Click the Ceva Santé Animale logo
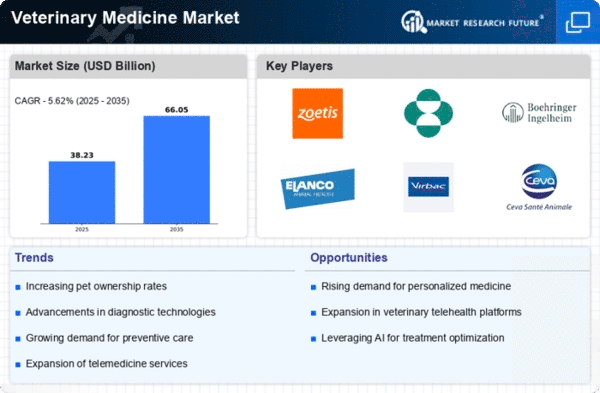600x393 pixels. pyautogui.click(x=539, y=188)
